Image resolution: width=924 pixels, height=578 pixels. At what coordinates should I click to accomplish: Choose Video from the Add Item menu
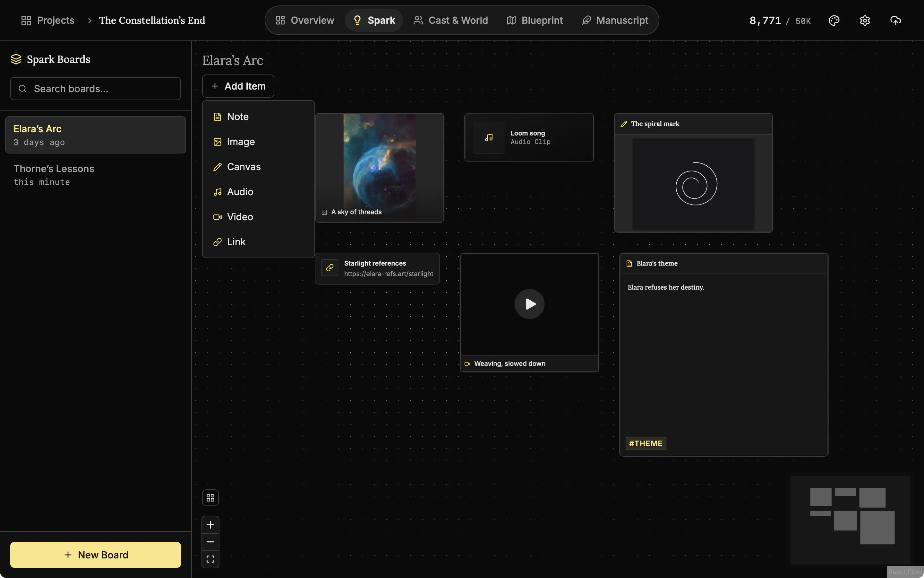pos(259,217)
